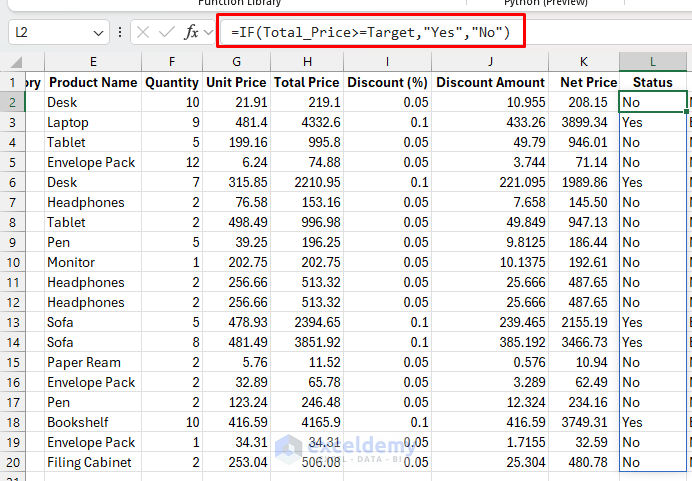
Task: Select column H header
Action: [307, 62]
